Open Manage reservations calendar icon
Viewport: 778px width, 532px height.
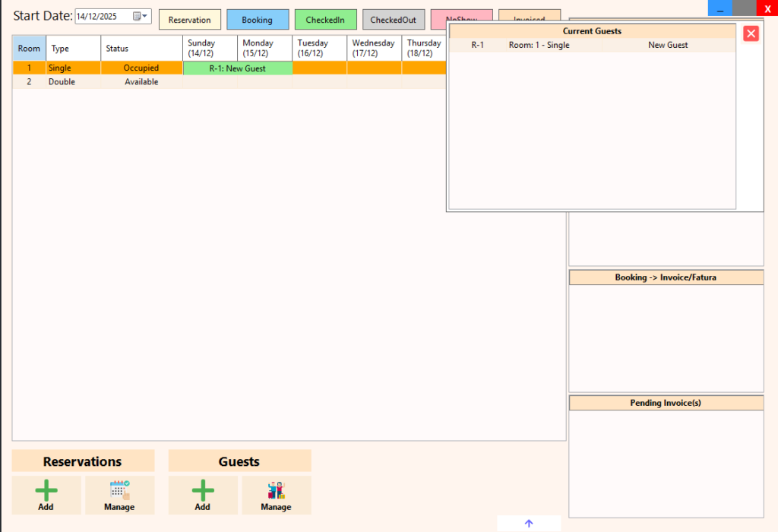click(119, 491)
